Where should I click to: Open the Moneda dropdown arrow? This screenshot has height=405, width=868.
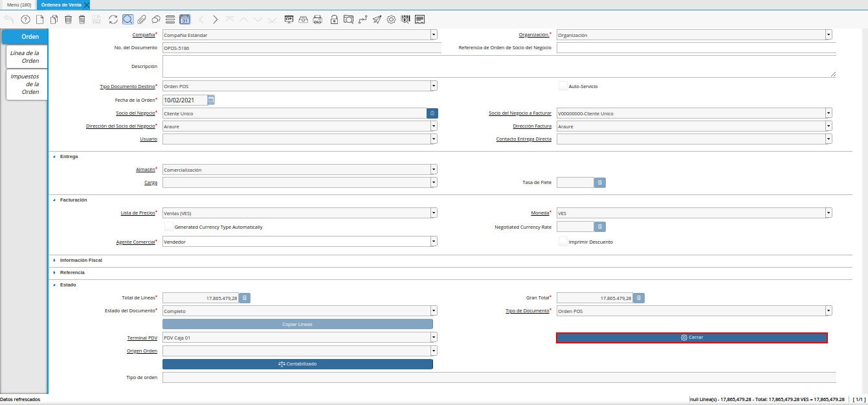(x=829, y=213)
